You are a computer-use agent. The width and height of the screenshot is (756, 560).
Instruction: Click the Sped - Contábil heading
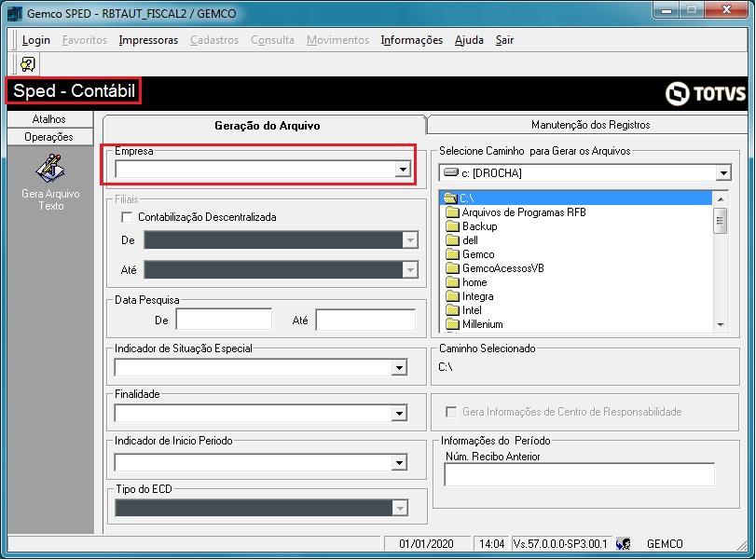[74, 90]
